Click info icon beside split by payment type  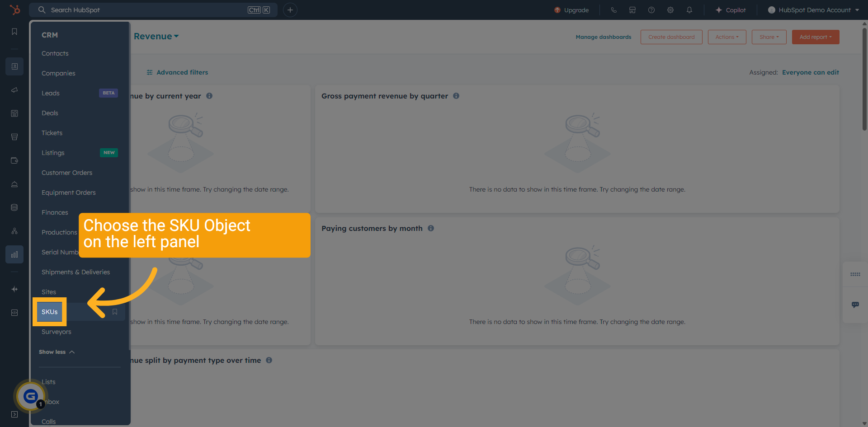point(269,360)
